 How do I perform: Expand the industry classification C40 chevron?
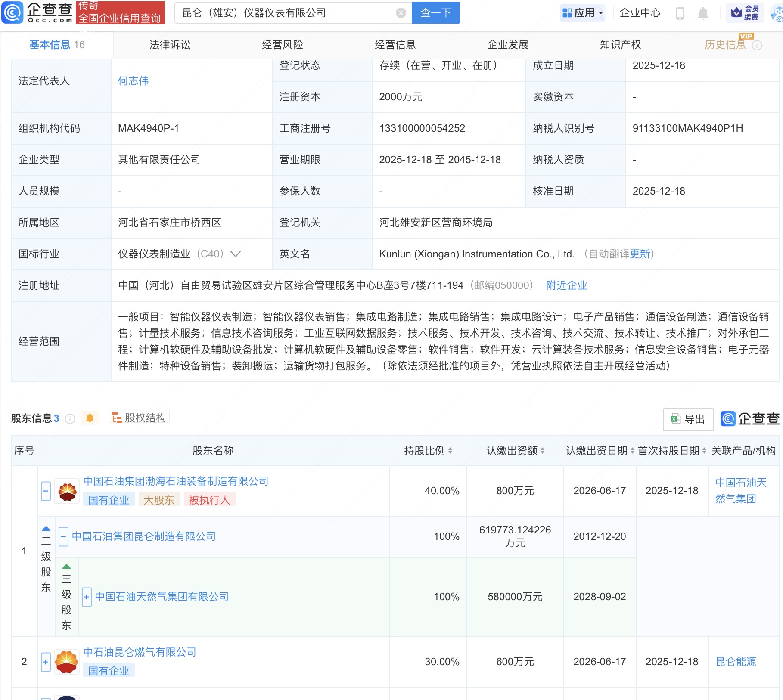pyautogui.click(x=236, y=254)
